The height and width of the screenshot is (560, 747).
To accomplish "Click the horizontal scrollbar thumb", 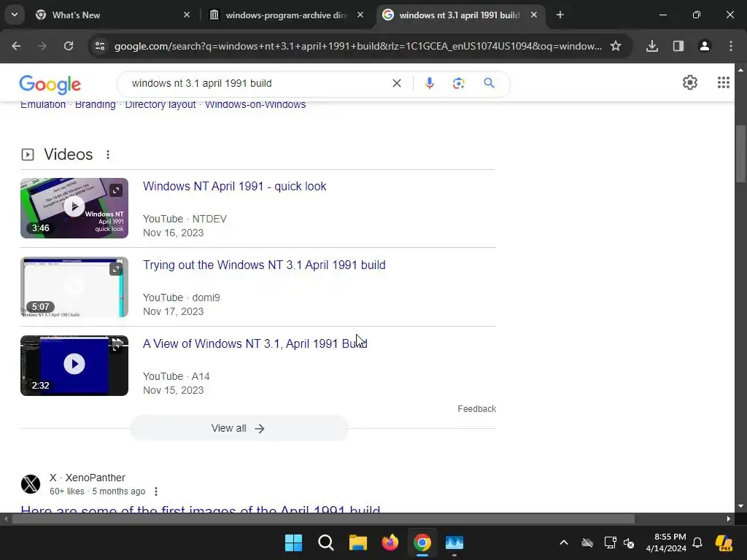I will [x=323, y=518].
